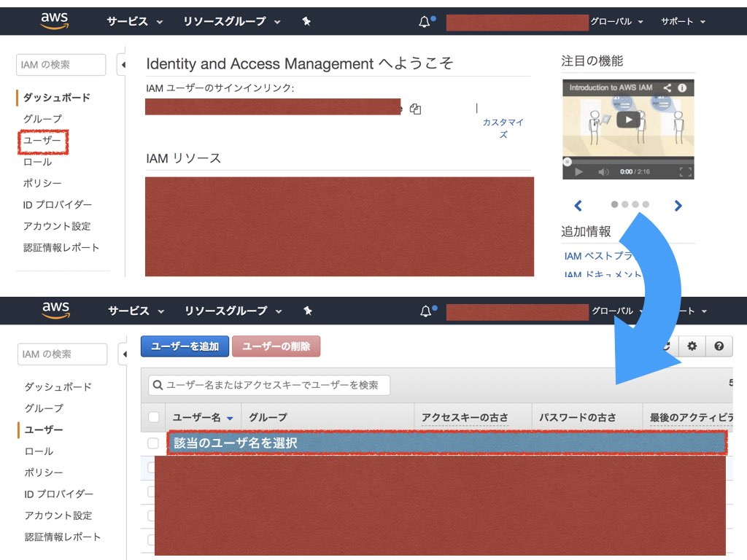The width and height of the screenshot is (747, 560).
Task: Mute the video with the speaker icon
Action: (x=603, y=172)
